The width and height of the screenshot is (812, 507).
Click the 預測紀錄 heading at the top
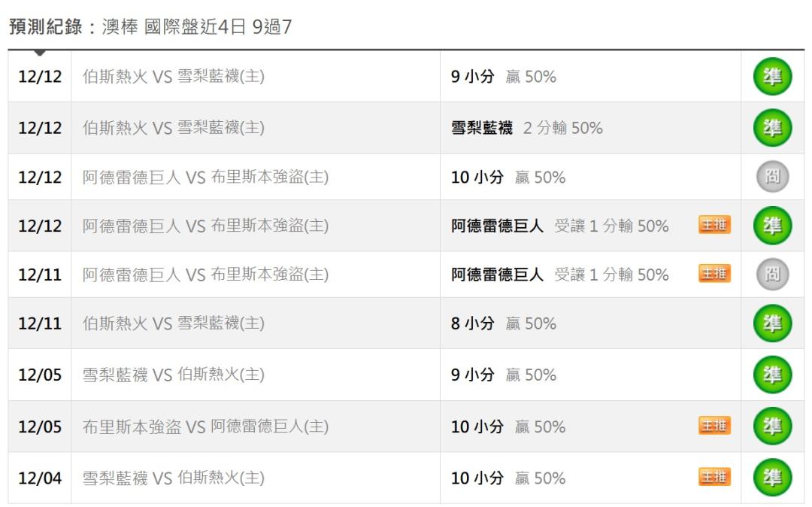pos(44,27)
